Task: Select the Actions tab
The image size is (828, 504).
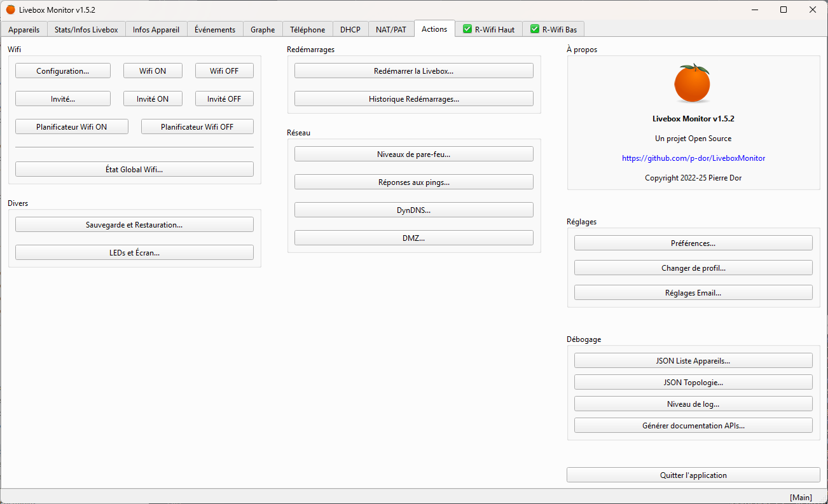Action: pyautogui.click(x=434, y=29)
